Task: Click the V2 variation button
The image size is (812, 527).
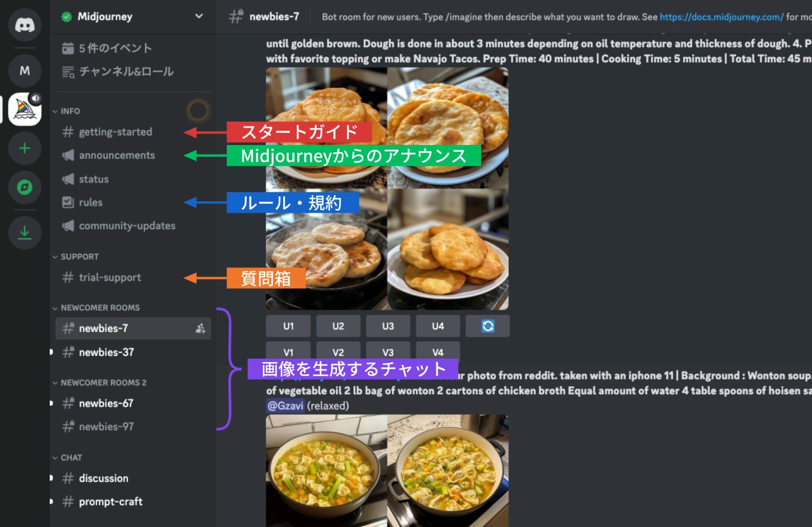Action: (338, 352)
